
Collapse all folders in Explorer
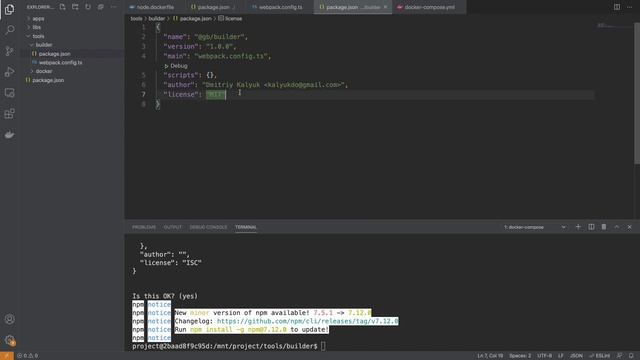[100, 7]
